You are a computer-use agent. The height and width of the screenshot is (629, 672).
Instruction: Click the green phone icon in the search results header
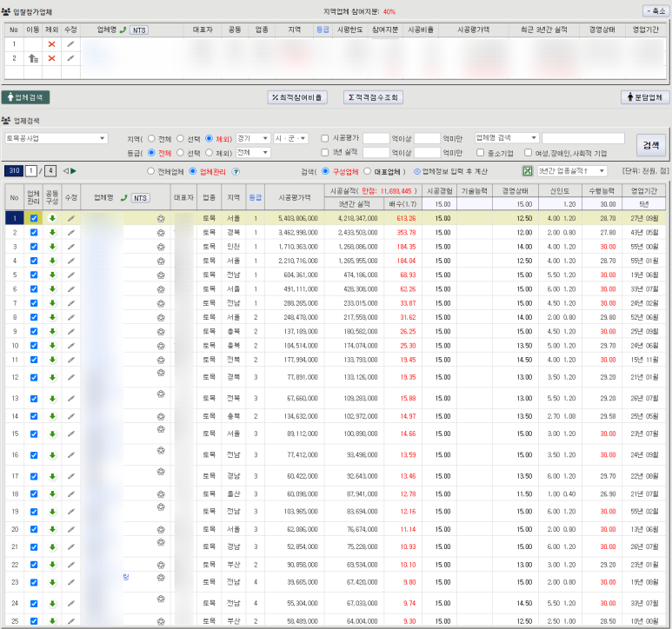(123, 198)
